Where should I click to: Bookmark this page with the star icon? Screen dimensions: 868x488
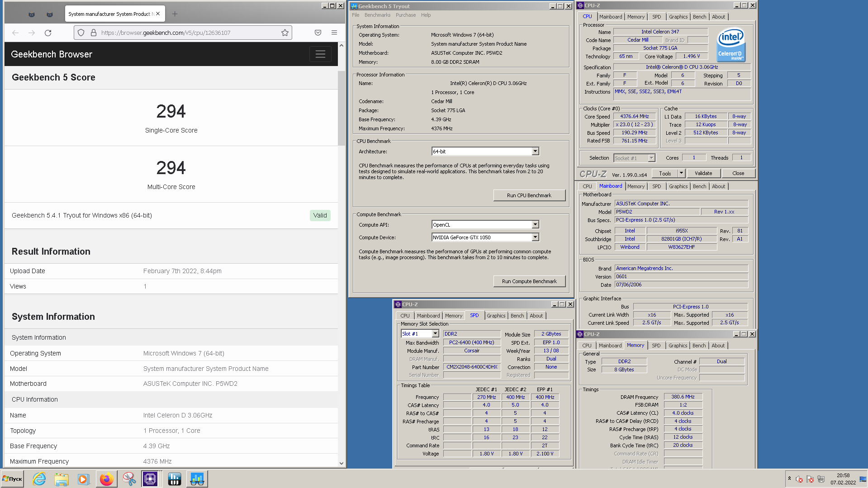285,33
